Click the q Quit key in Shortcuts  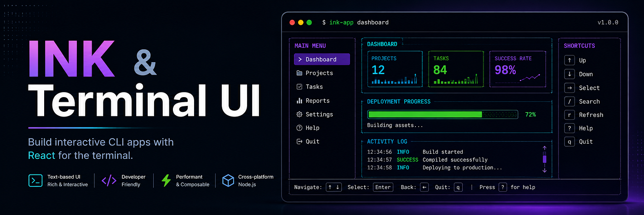pos(569,141)
